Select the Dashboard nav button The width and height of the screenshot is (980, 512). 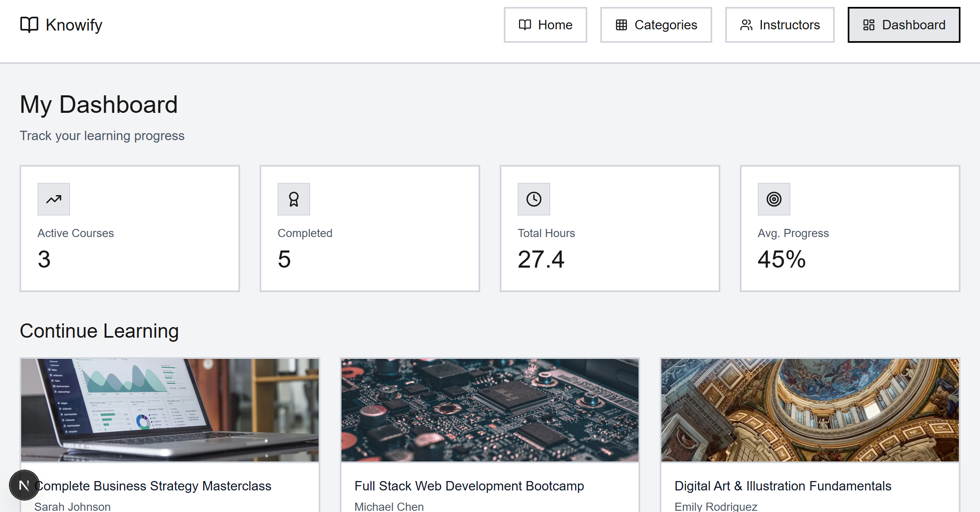click(x=903, y=25)
